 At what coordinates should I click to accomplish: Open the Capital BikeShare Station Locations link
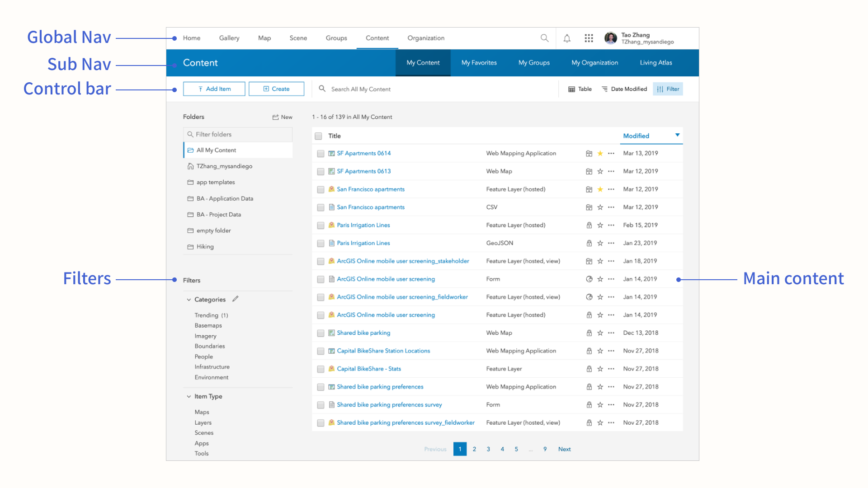(383, 351)
